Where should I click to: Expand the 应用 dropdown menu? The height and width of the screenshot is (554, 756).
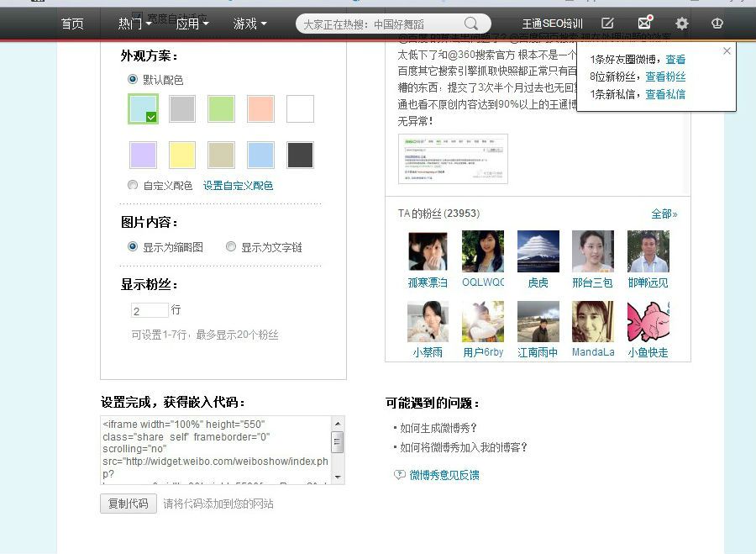[x=192, y=24]
